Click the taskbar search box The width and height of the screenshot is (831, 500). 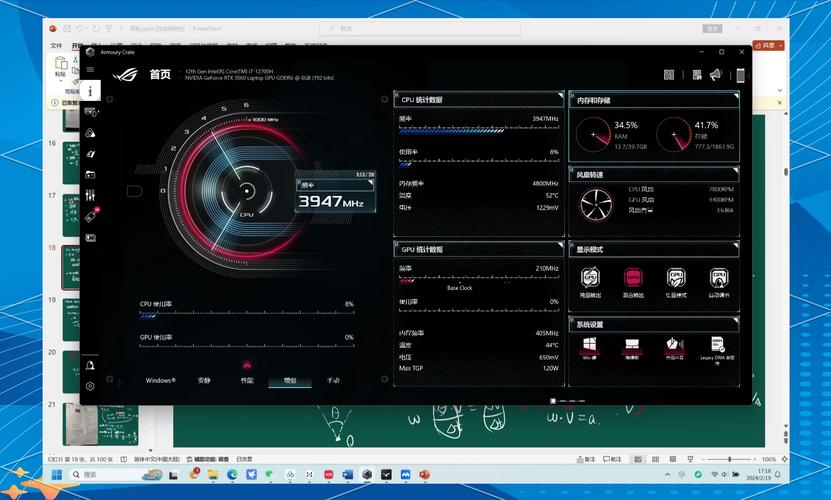[x=117, y=475]
